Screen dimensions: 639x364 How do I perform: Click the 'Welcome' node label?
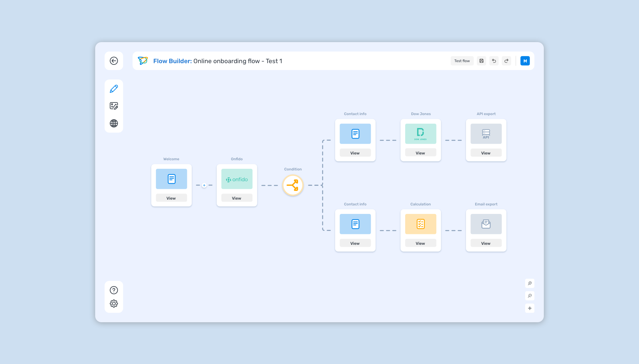click(x=171, y=159)
